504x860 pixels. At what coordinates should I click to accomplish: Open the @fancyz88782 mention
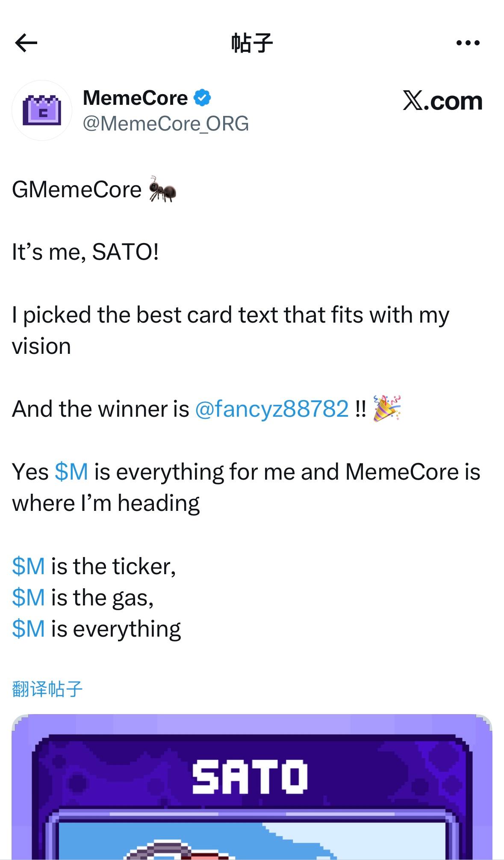click(x=271, y=409)
